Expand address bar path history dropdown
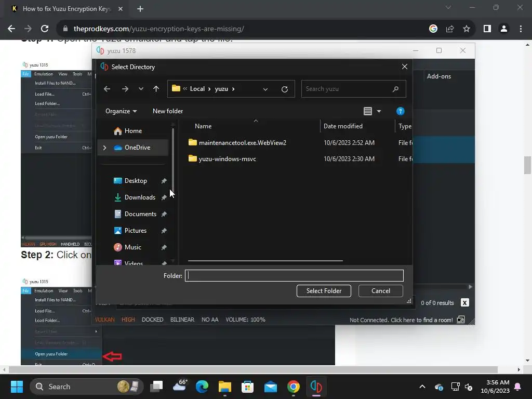 [265, 89]
